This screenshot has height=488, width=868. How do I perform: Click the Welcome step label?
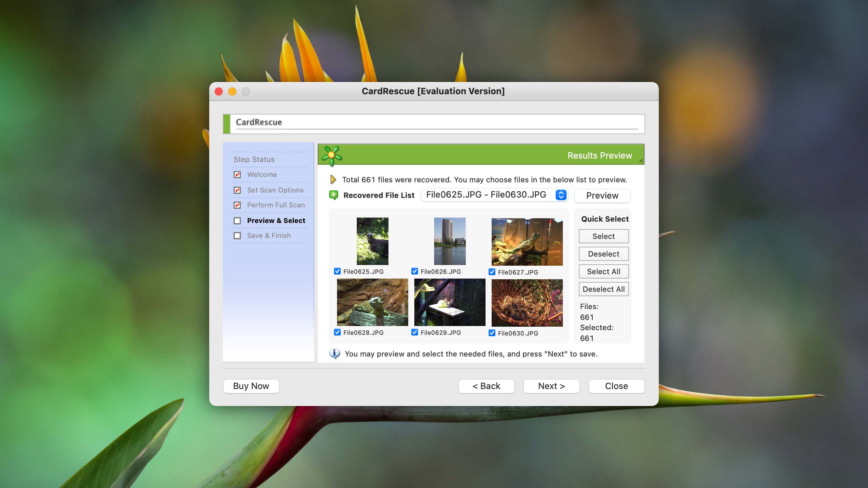pos(262,175)
